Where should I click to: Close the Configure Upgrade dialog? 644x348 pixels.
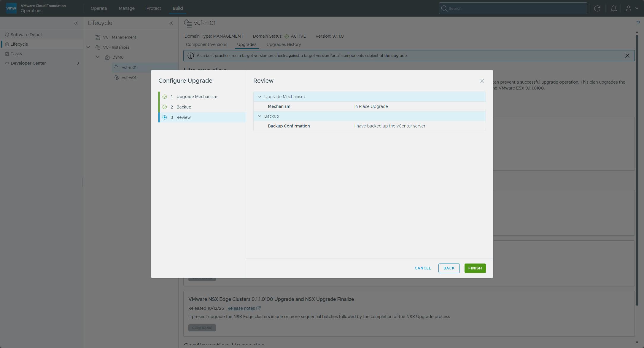point(482,81)
